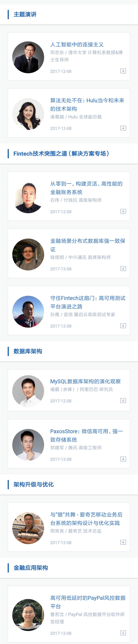Click speaker photo of 邓志东
Viewport: 138px width, 644px height.
pyautogui.click(x=28, y=57)
